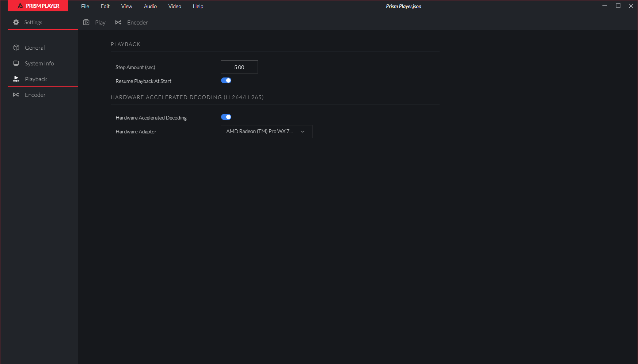Open the Audio menu
638x364 pixels.
(150, 6)
